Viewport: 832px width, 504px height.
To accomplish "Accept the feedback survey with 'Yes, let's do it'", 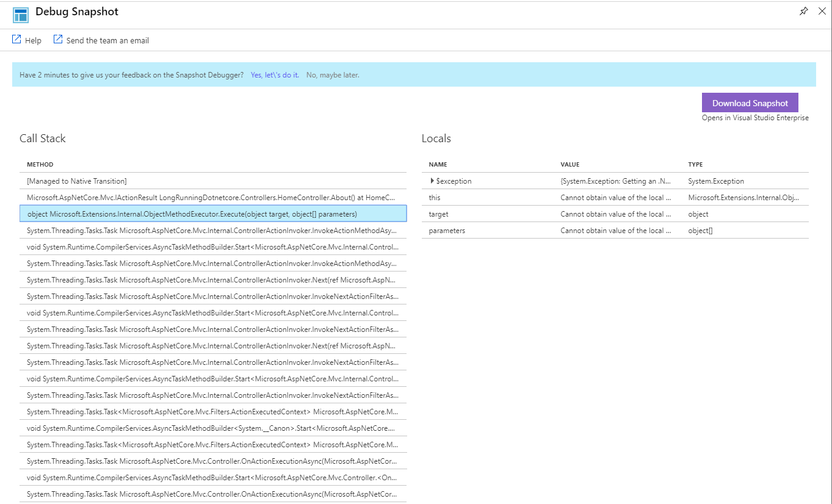I will point(275,74).
